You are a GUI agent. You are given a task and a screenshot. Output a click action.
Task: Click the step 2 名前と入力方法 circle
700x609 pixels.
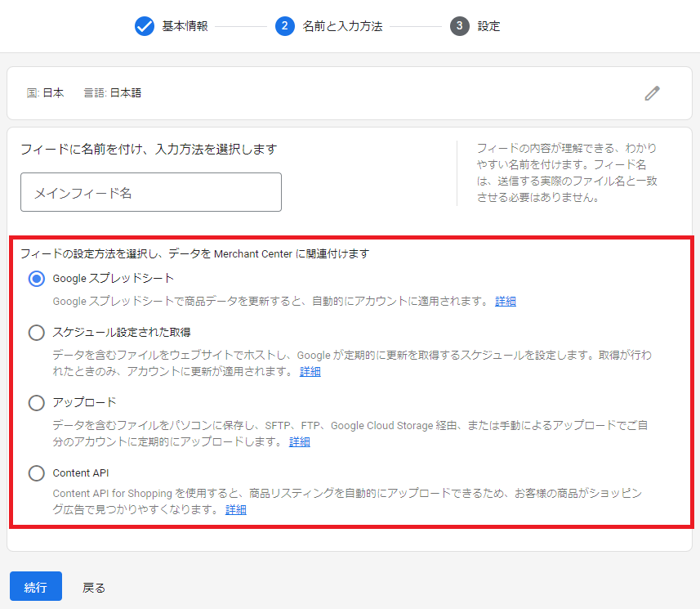pyautogui.click(x=285, y=26)
